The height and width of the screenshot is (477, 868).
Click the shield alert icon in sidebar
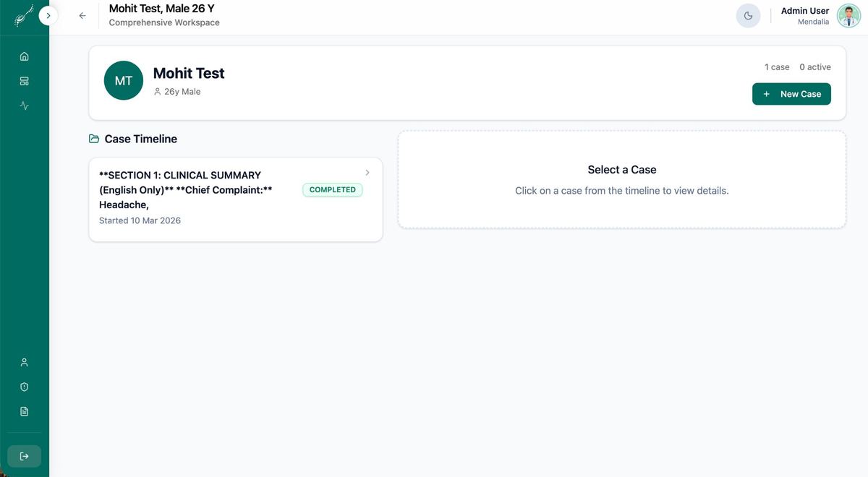click(24, 387)
